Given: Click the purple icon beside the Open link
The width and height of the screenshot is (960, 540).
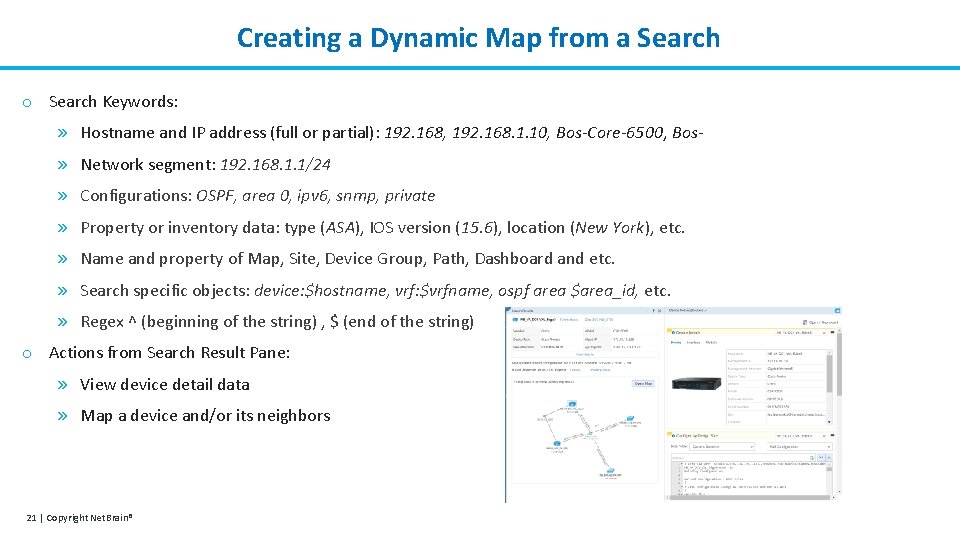Looking at the screenshot, I should pyautogui.click(x=804, y=323).
